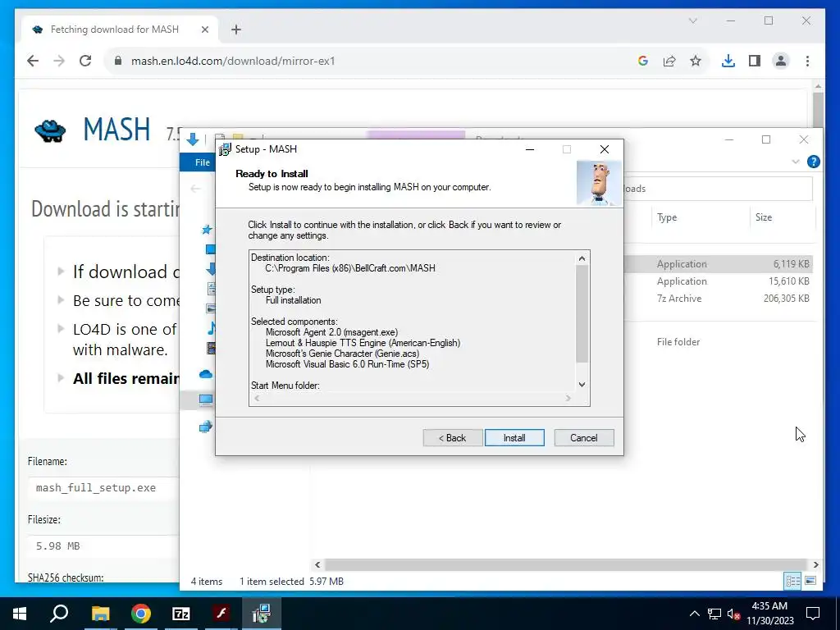840x630 pixels.
Task: Click This PC in Explorer sidebar
Action: [206, 399]
